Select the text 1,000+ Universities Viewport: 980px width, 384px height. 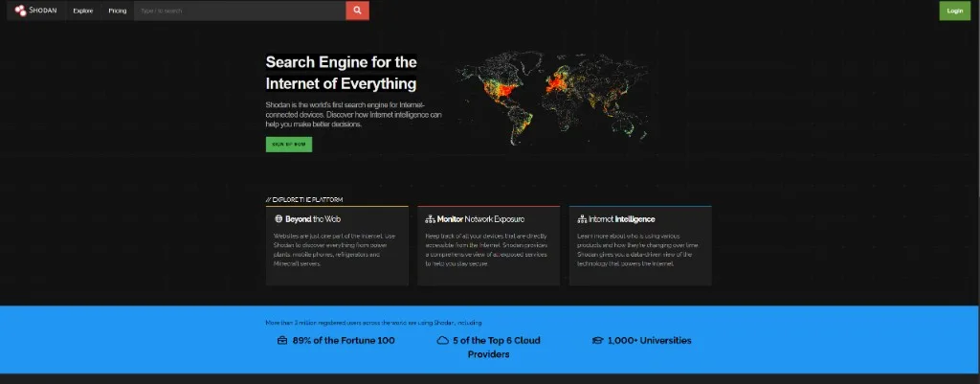coord(650,341)
